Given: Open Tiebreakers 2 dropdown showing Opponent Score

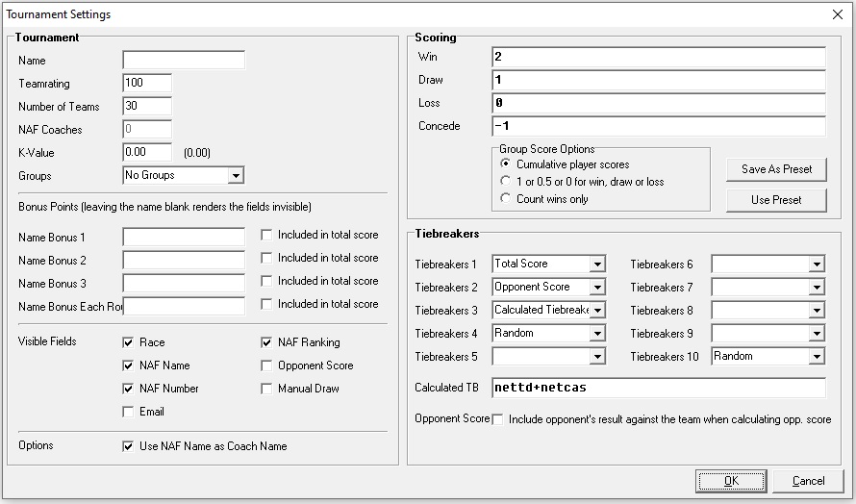Looking at the screenshot, I should 548,287.
